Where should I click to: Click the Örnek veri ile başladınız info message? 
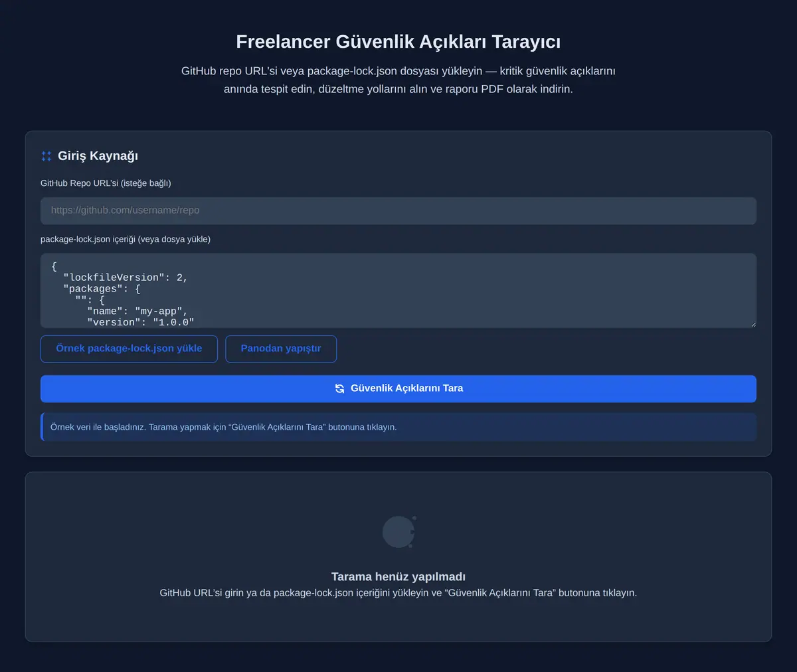[x=398, y=427]
